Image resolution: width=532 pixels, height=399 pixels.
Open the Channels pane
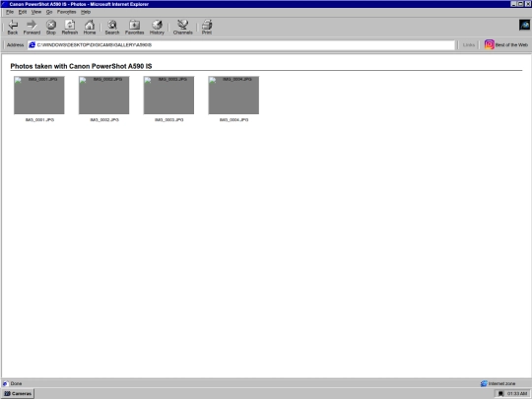(x=183, y=28)
